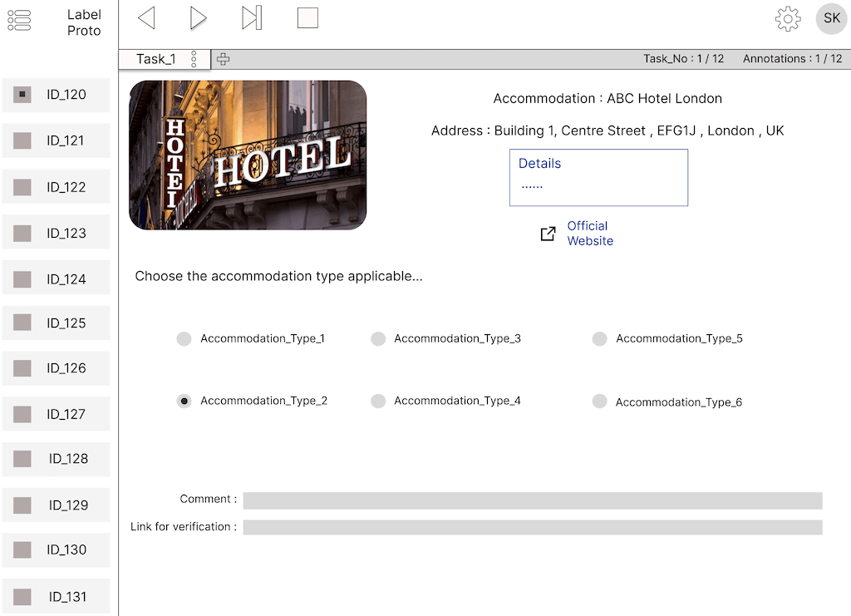Click the stop (square) icon in the toolbar
Screen dimensions: 851x616
point(307,17)
